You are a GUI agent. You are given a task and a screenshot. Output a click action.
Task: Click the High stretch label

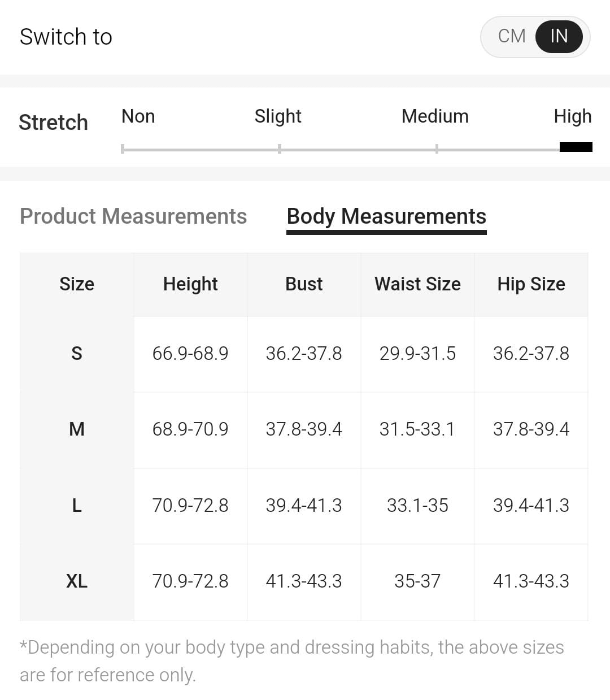(572, 116)
